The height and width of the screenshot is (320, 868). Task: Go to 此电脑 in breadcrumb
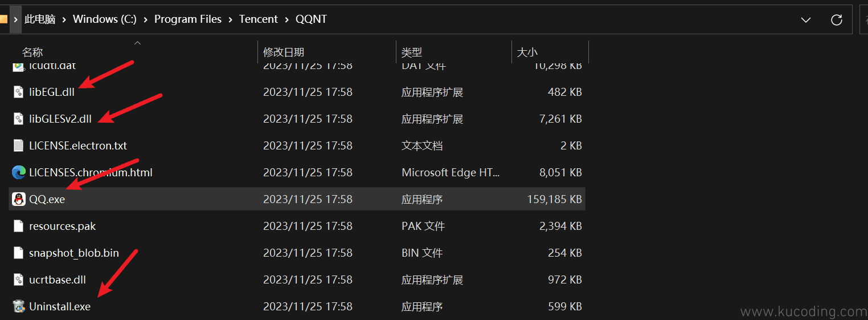[40, 19]
